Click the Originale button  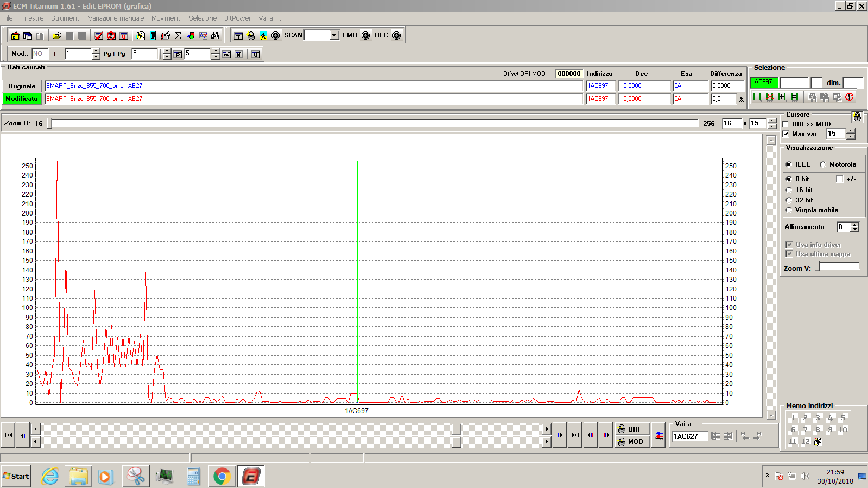pos(22,86)
